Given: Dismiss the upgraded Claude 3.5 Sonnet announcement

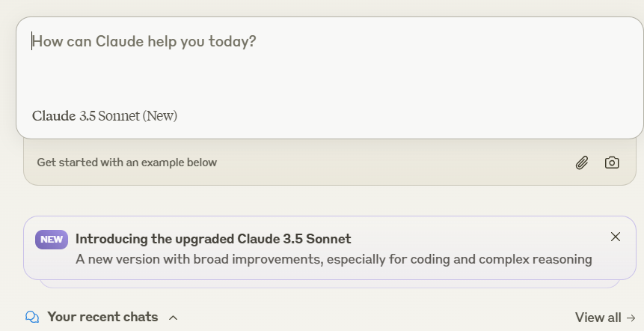Looking at the screenshot, I should tap(616, 237).
